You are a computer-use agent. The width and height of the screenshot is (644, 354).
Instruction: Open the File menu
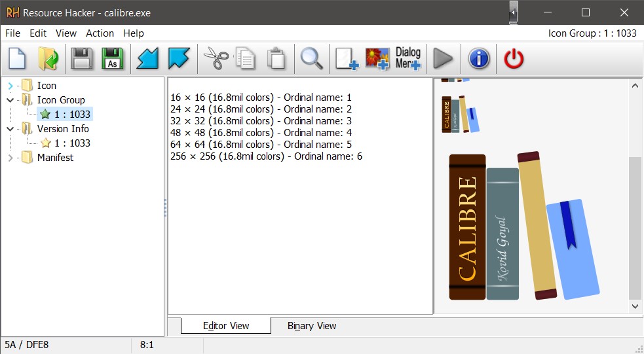tap(12, 33)
